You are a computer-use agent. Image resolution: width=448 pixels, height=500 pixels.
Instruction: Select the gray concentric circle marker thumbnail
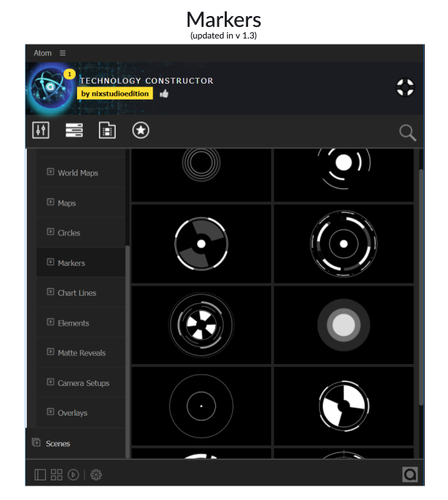point(343,325)
